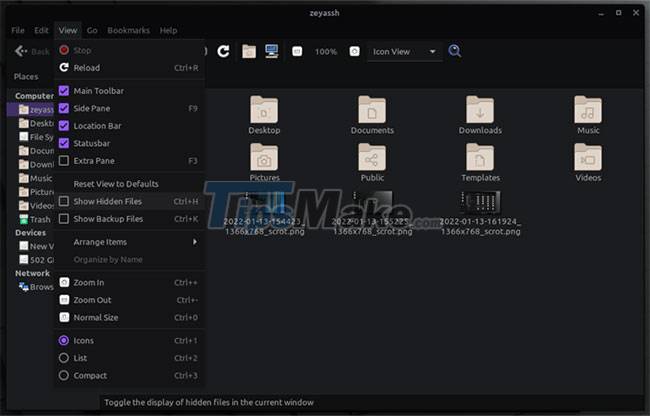Enable the Extra Pane checkbox

(64, 160)
